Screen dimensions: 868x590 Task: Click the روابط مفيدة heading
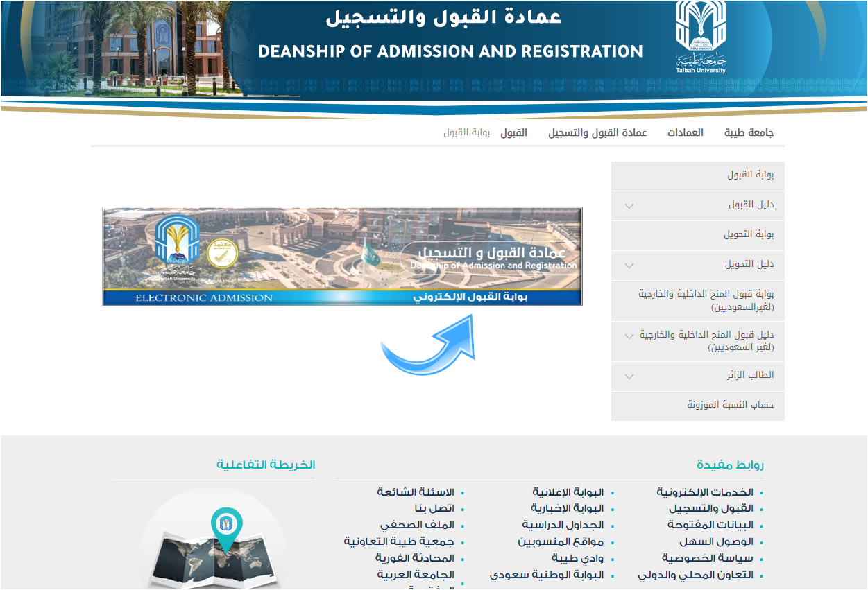pos(730,465)
